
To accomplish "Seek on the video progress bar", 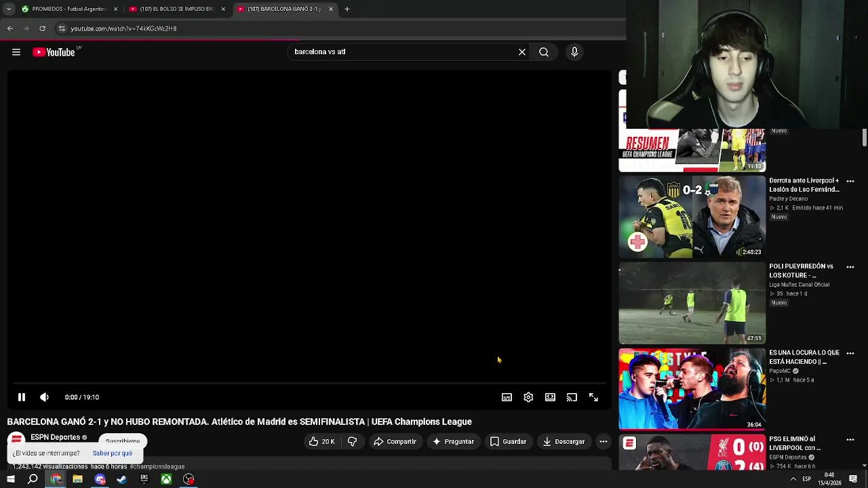I will tap(309, 383).
